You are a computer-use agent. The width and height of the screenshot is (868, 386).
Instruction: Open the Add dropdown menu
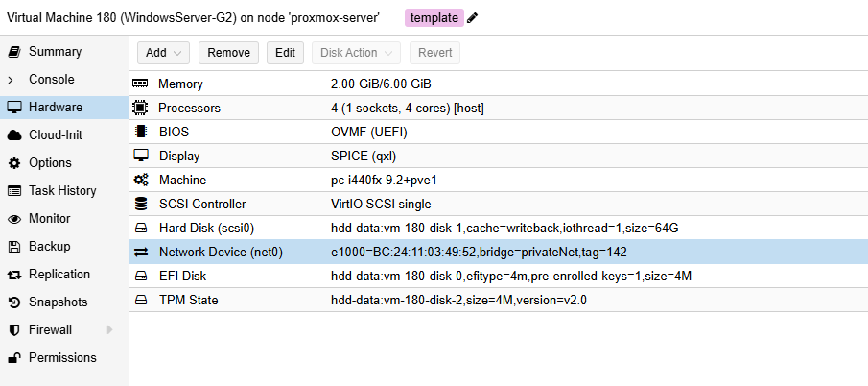click(x=163, y=53)
